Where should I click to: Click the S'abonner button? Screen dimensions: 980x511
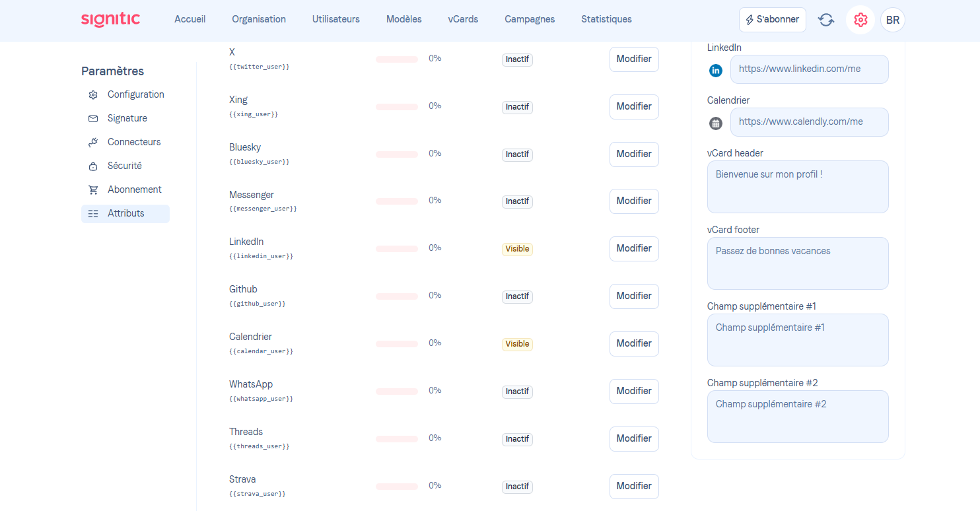pyautogui.click(x=772, y=20)
